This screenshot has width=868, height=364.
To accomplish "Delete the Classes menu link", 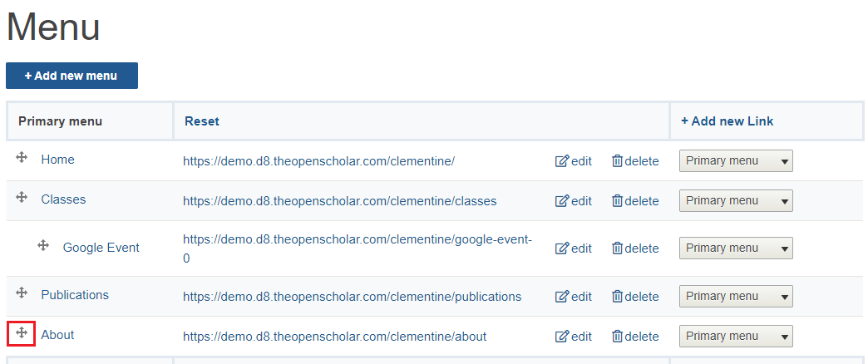I will tap(635, 201).
